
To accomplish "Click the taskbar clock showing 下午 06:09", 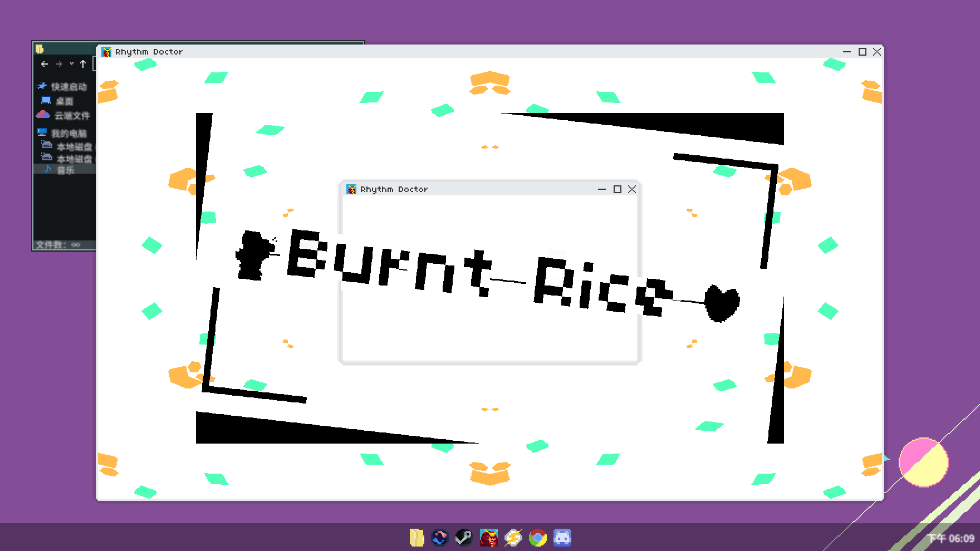I will (x=951, y=538).
